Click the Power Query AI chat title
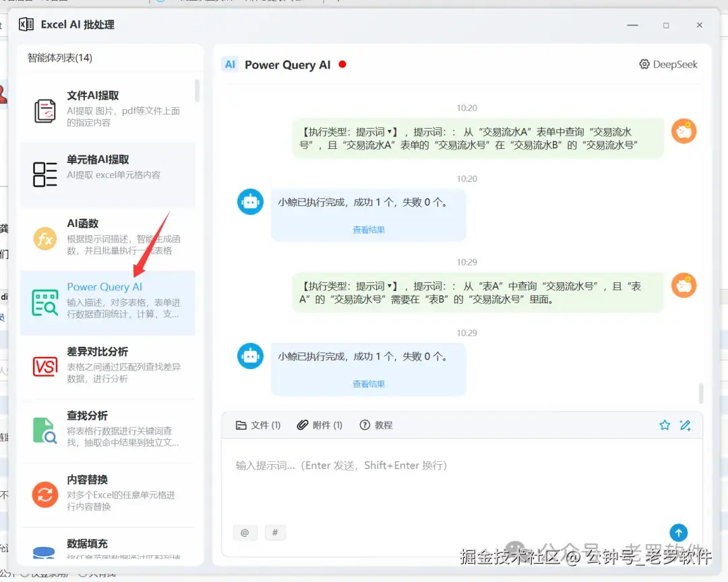This screenshot has height=582, width=728. (x=287, y=65)
